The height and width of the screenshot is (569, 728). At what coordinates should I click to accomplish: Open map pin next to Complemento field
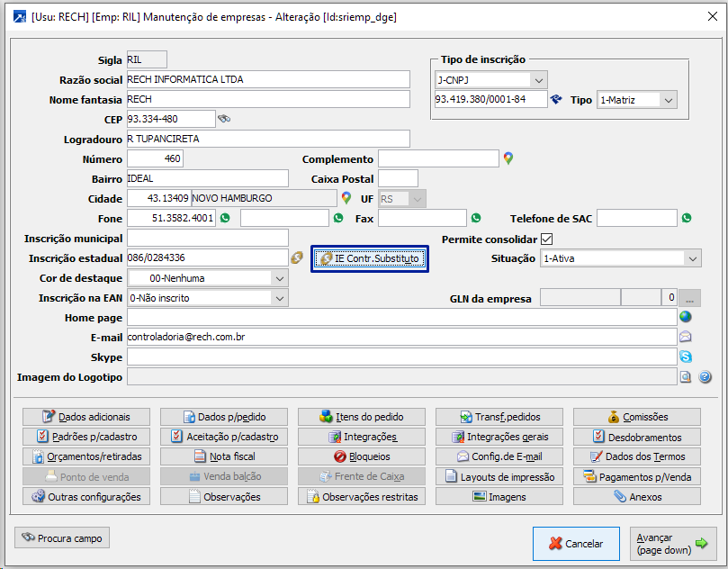[508, 158]
